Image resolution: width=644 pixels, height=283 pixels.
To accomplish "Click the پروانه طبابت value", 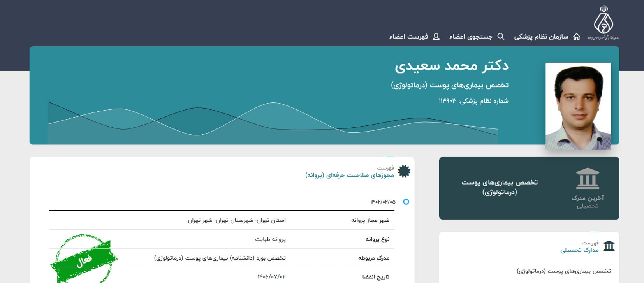I will (x=271, y=239).
